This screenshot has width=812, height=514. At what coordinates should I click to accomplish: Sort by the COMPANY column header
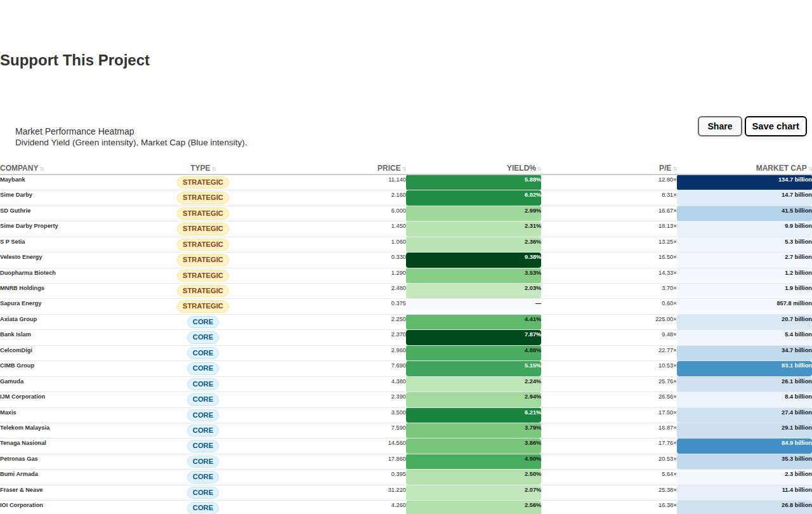point(22,168)
